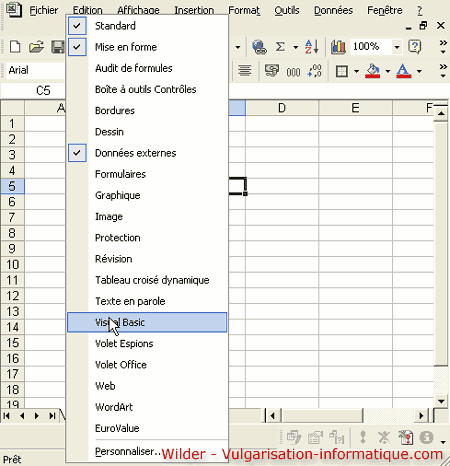Enable the Boîte à outils Contrôles toolbar
The width and height of the screenshot is (450, 466).
(x=147, y=89)
